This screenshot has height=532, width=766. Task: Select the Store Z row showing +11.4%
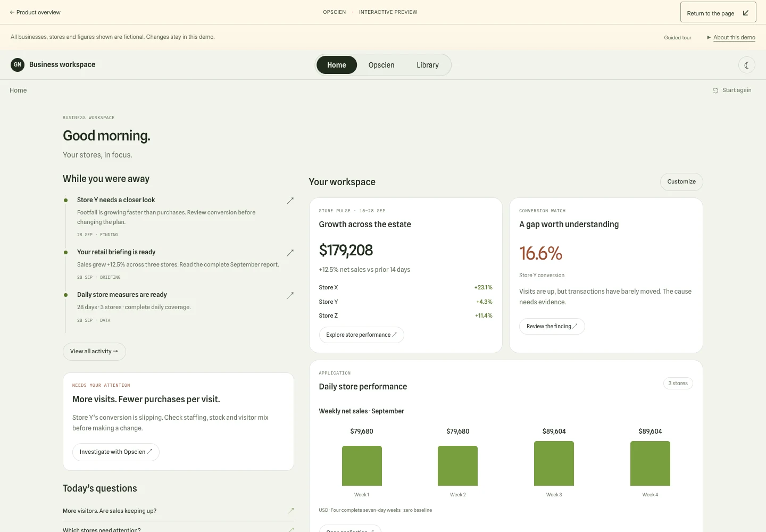click(x=406, y=316)
